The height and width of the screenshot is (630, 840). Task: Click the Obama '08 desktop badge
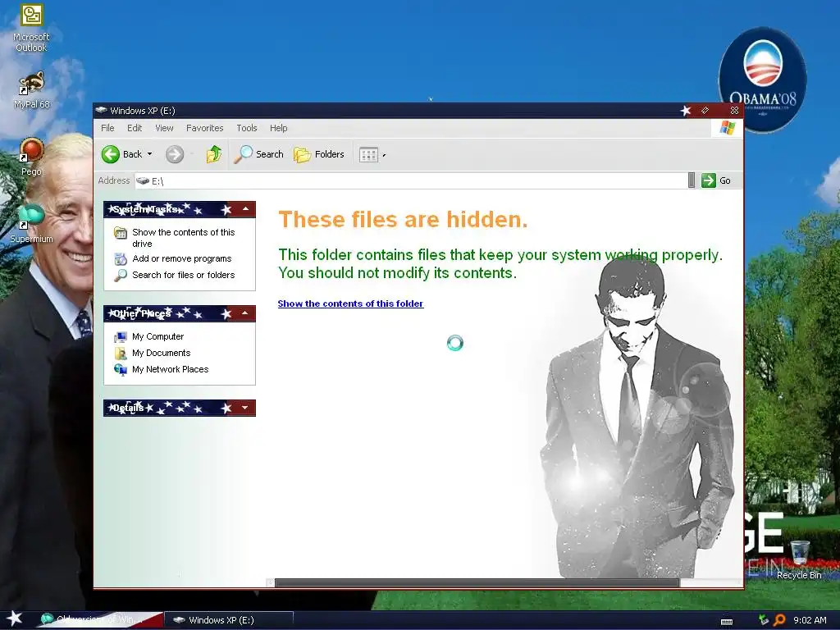coord(762,80)
